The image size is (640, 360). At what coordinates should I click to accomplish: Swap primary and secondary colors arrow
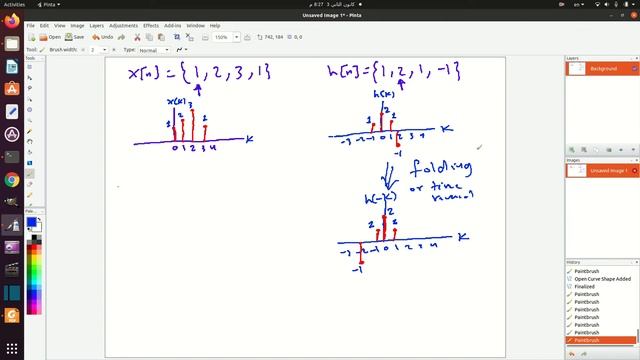pyautogui.click(x=39, y=220)
